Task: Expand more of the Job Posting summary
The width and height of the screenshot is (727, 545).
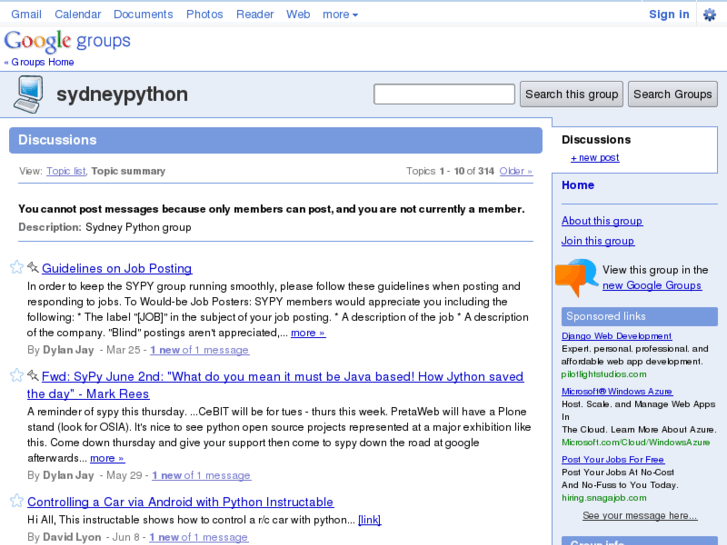Action: tap(308, 333)
